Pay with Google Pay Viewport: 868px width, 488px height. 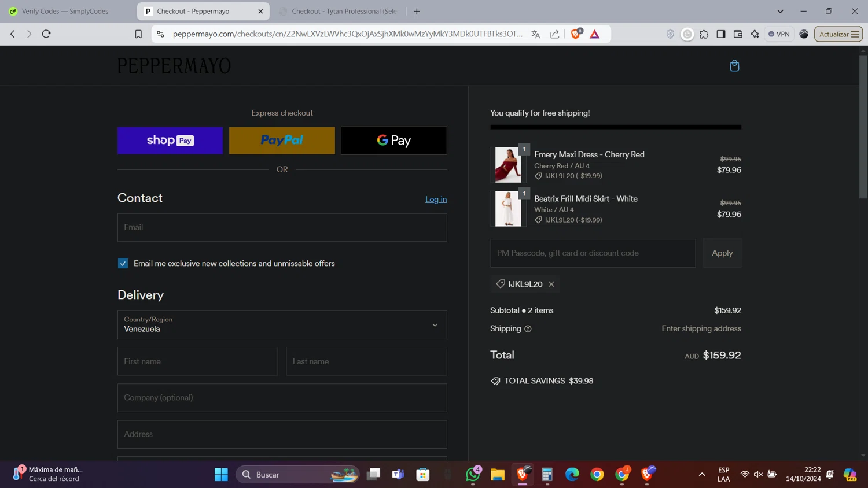[x=393, y=141]
